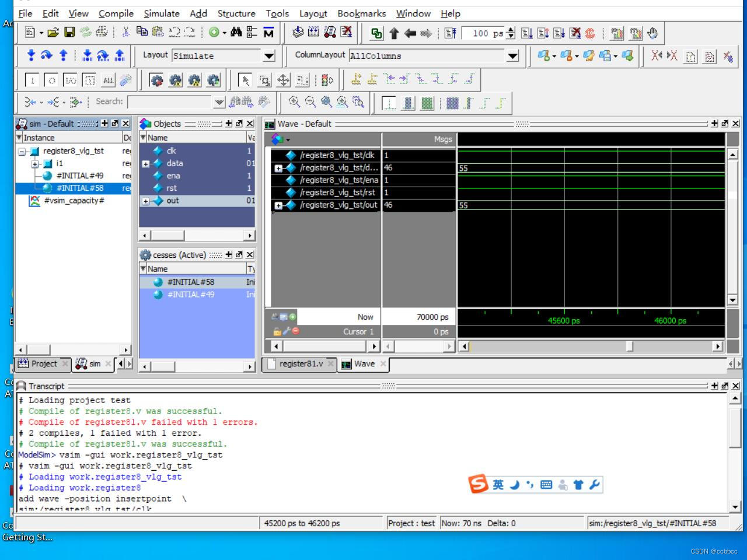Click the Step Over curved arrow icon
This screenshot has width=747, height=560.
[x=47, y=55]
